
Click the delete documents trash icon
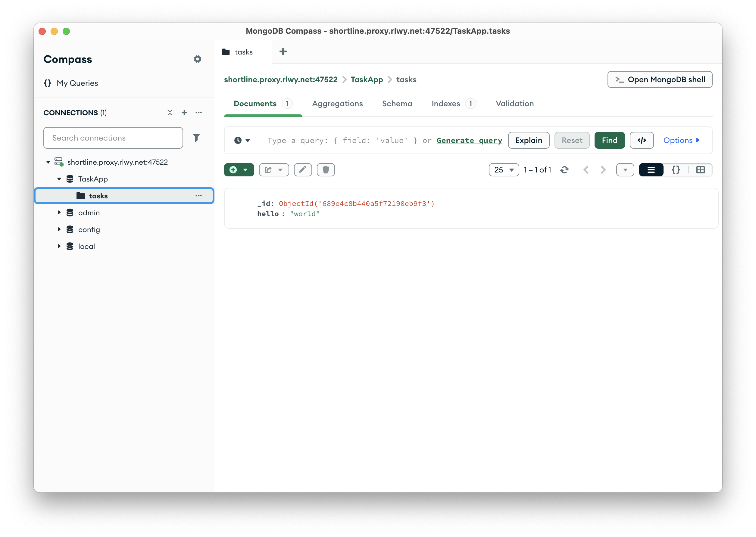tap(326, 170)
